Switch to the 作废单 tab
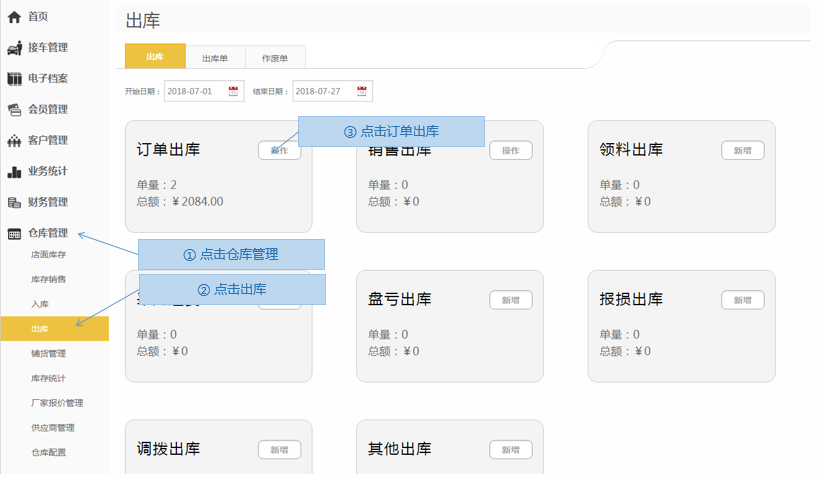The image size is (817, 480). [275, 58]
